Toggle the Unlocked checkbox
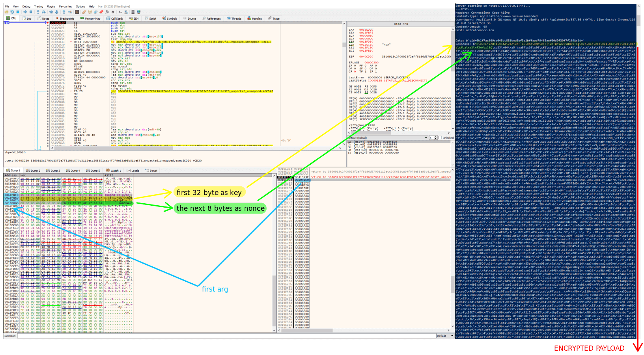This screenshot has height=355, width=644. (x=440, y=138)
